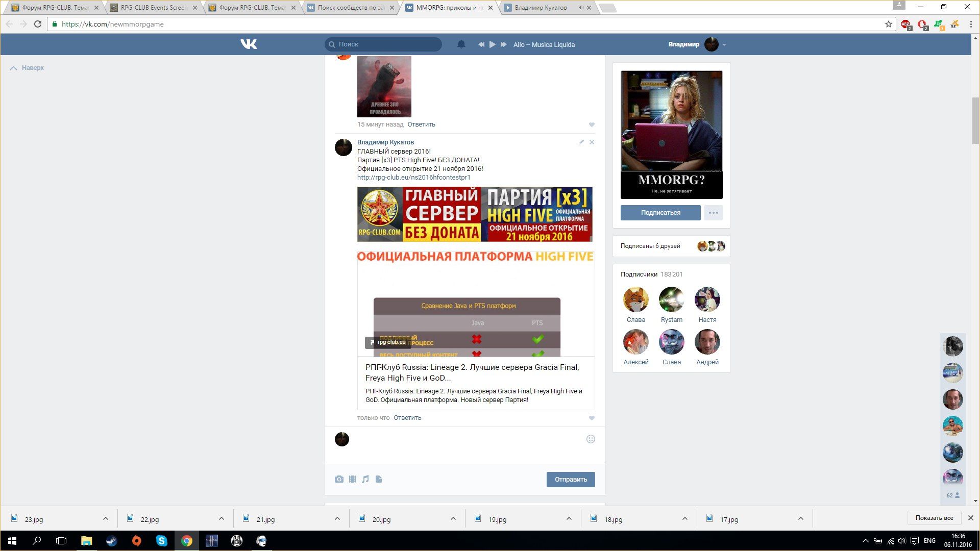The width and height of the screenshot is (980, 551).
Task: Close the downloads bar
Action: 970,518
